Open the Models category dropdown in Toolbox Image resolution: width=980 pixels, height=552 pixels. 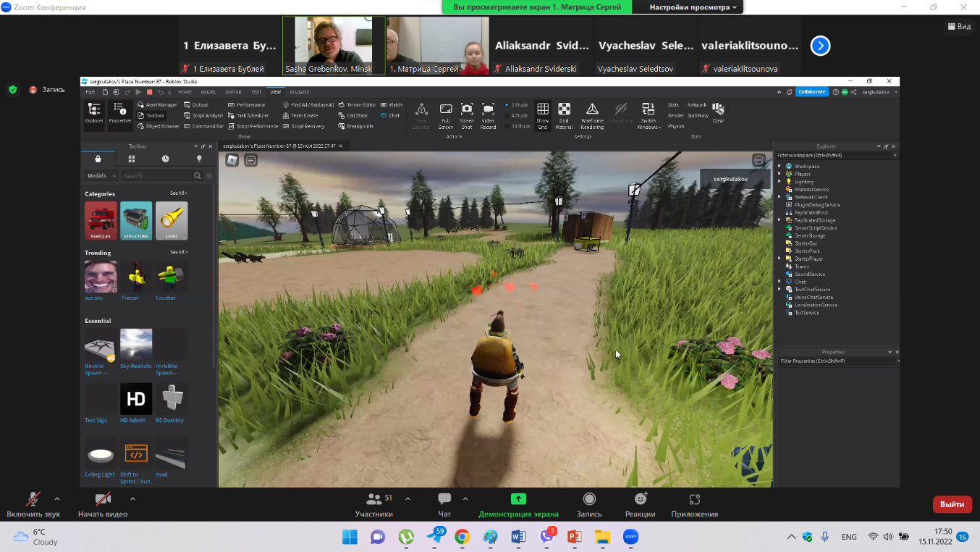pos(101,175)
